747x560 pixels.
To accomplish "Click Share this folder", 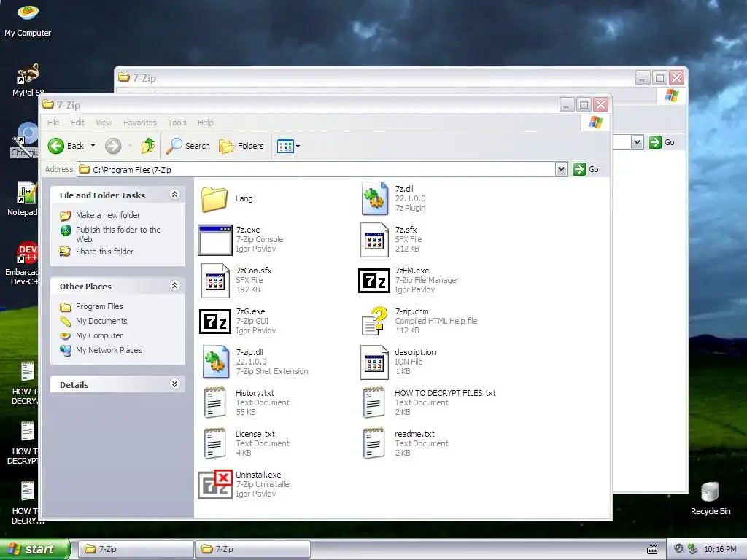I will [105, 252].
